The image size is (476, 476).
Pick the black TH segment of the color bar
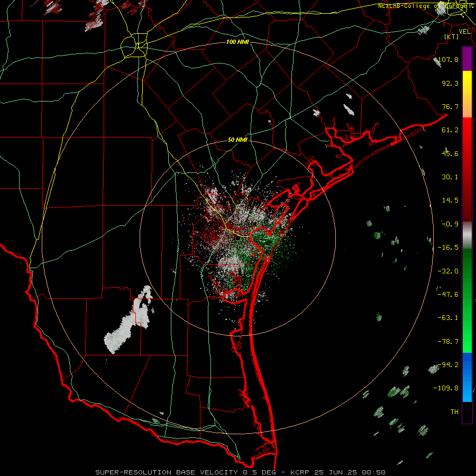tap(467, 412)
